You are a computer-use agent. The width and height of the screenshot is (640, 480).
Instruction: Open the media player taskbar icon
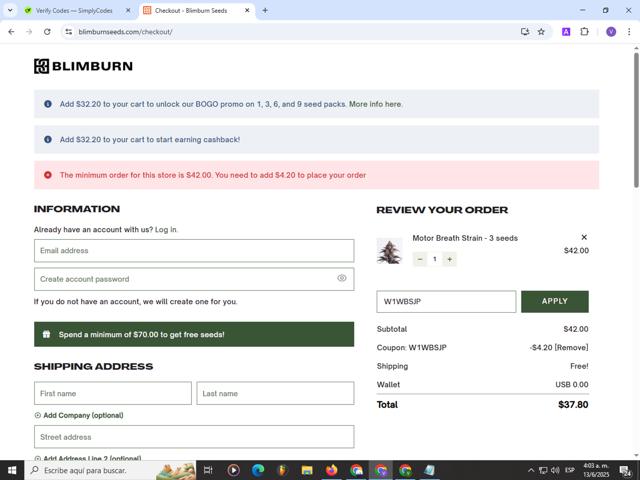(233, 470)
